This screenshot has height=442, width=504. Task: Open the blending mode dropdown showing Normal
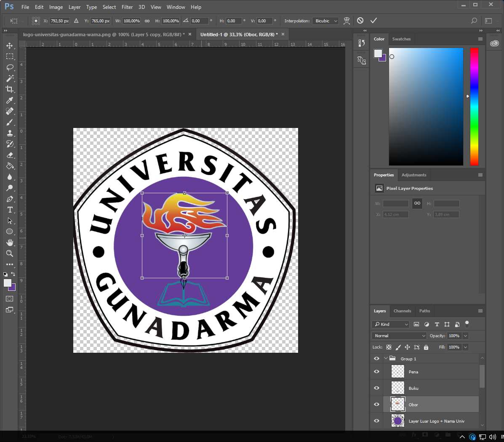coord(398,335)
